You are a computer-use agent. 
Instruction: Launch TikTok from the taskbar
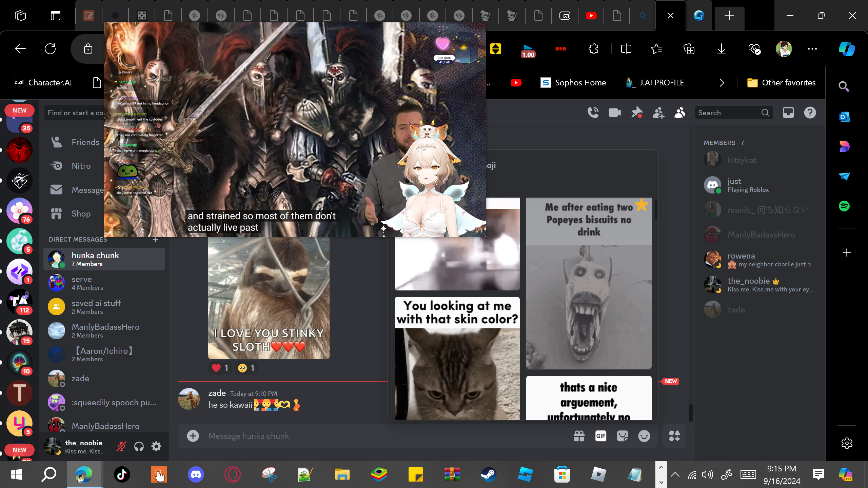pos(122,474)
